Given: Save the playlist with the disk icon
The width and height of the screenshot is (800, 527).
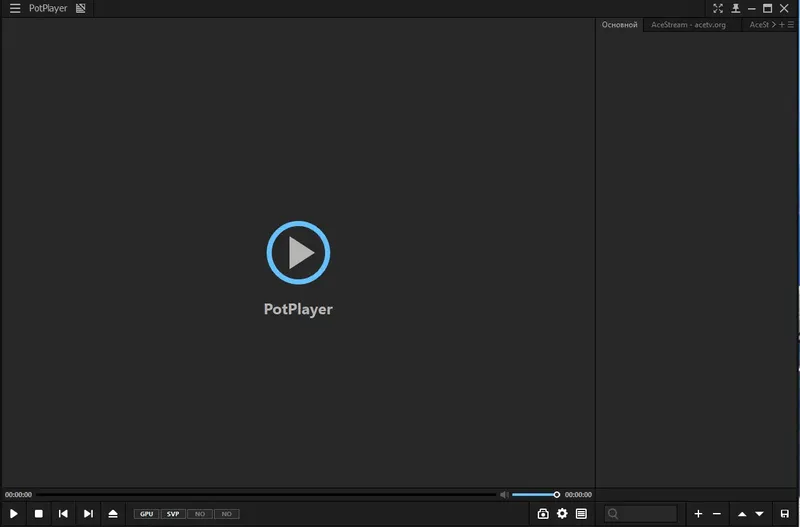Looking at the screenshot, I should click(785, 514).
